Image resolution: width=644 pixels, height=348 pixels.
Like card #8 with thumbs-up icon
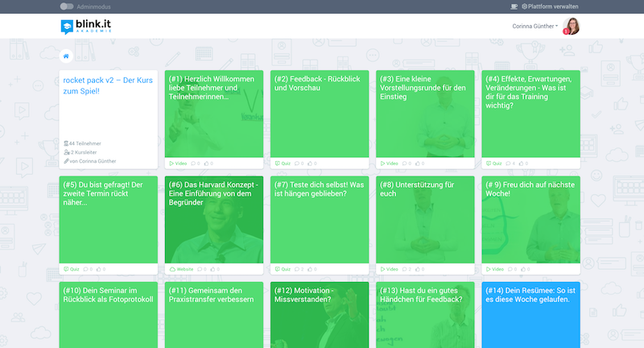click(419, 270)
